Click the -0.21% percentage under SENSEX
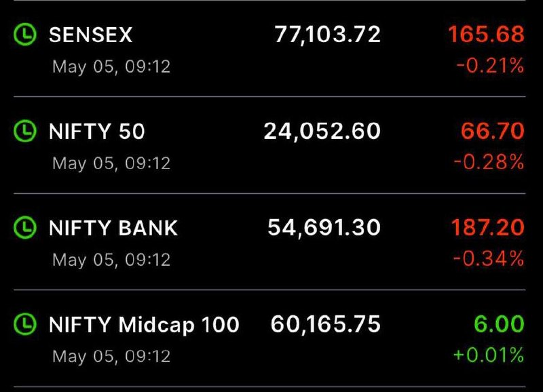 (490, 66)
